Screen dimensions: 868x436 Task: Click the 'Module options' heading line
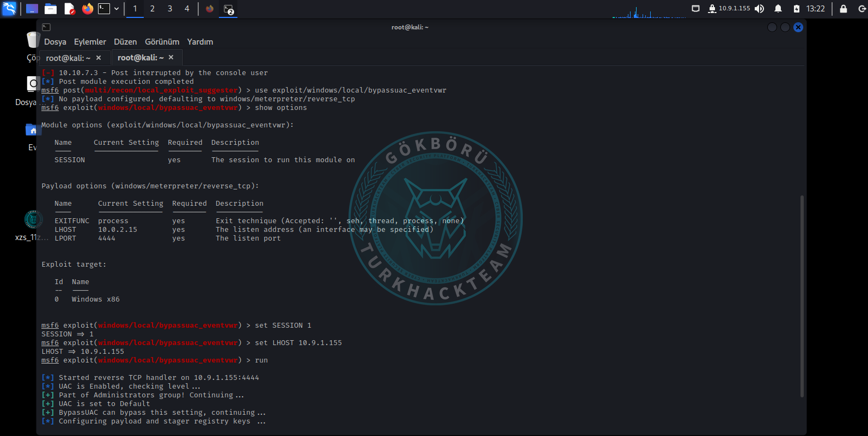tap(168, 125)
